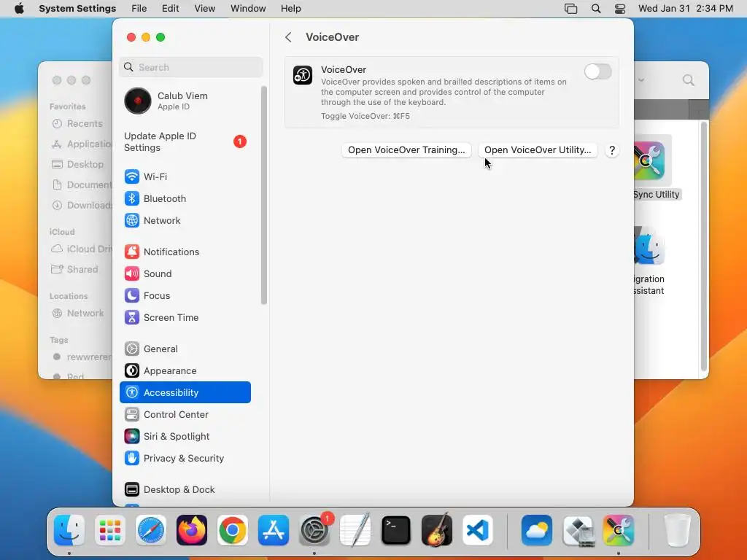Click the Finder window vertical scrollbar

pos(704,246)
